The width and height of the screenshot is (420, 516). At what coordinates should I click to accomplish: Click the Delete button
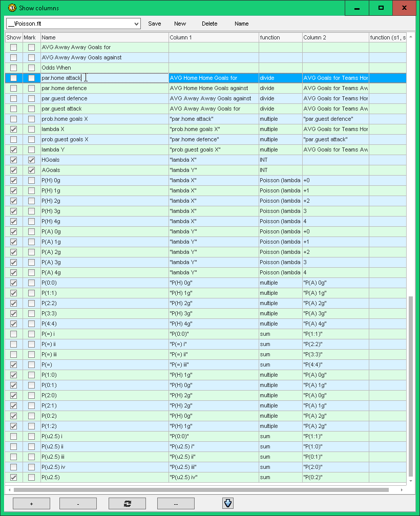click(x=209, y=24)
